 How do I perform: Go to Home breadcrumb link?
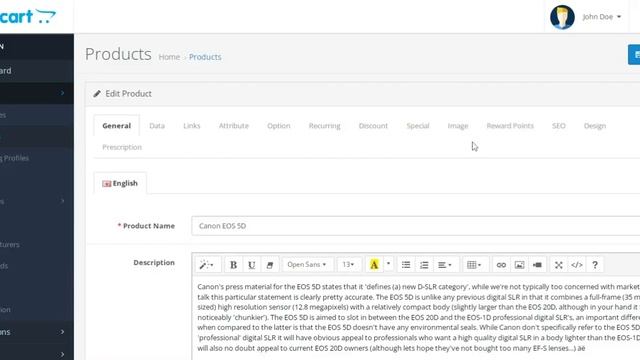click(x=169, y=57)
